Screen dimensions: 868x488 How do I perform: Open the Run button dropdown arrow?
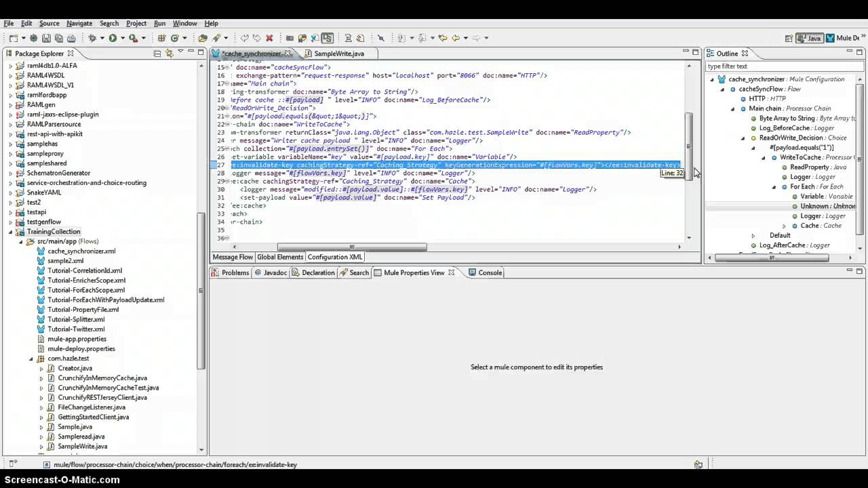coord(123,38)
